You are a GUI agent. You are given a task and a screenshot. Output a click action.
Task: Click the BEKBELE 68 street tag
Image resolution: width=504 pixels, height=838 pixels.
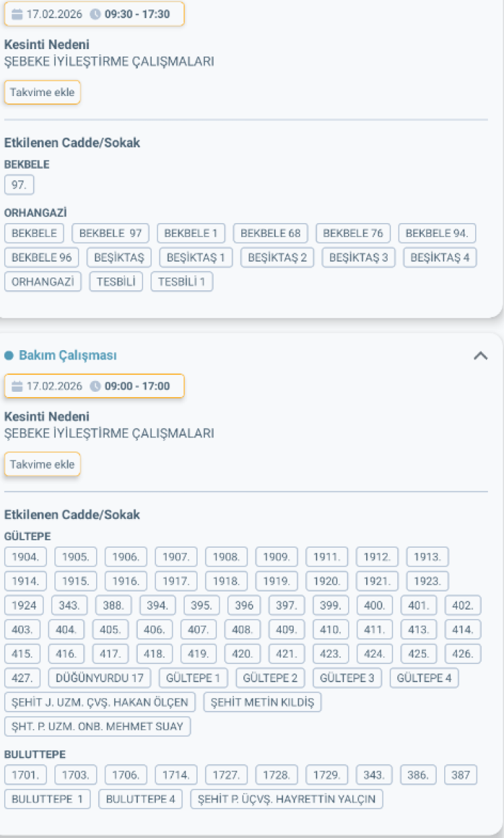(270, 233)
